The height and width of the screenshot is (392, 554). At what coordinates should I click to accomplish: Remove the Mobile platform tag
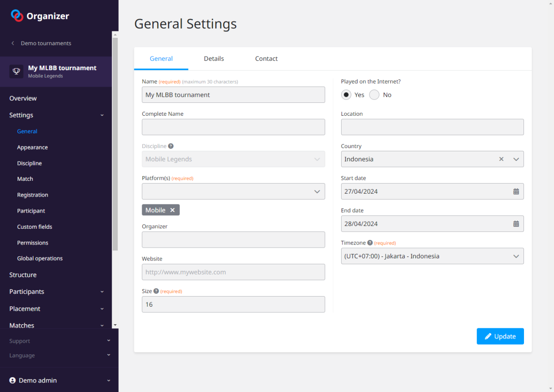coord(172,210)
